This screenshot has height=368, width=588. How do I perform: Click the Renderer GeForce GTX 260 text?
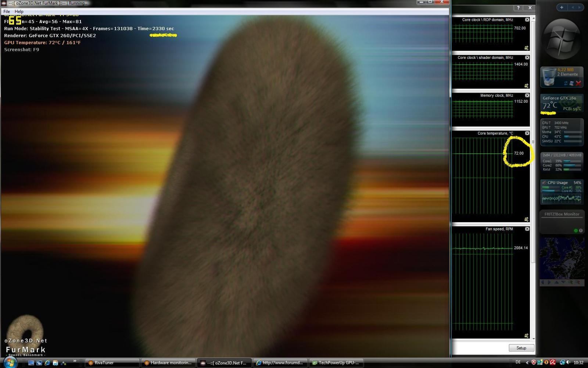tap(50, 36)
